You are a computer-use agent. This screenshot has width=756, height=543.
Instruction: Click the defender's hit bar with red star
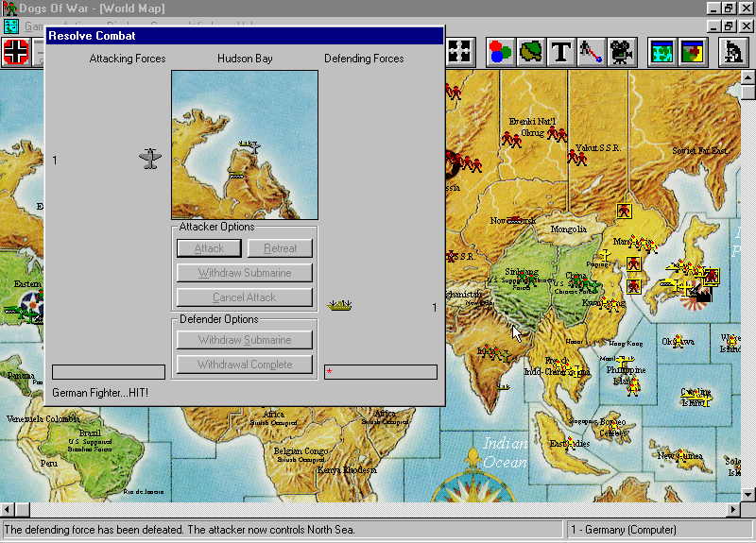point(381,372)
